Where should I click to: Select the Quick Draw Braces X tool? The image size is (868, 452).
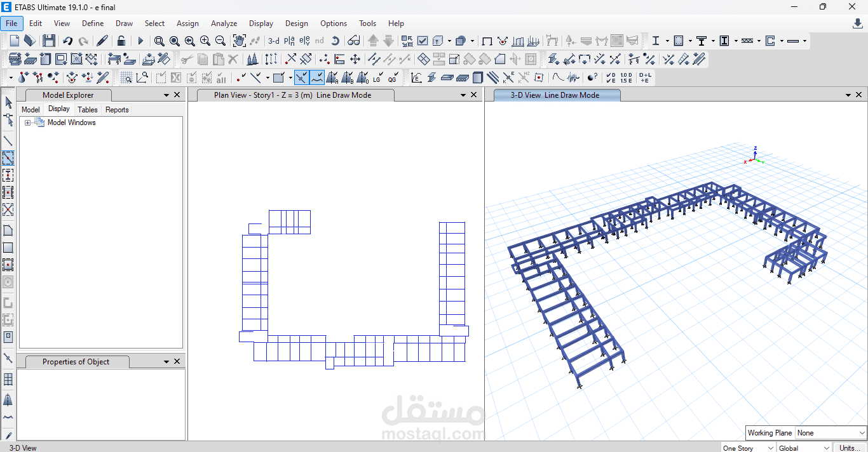click(8, 209)
